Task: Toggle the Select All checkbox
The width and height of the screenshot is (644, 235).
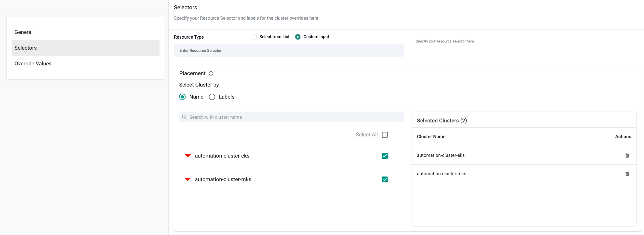Action: 385,135
